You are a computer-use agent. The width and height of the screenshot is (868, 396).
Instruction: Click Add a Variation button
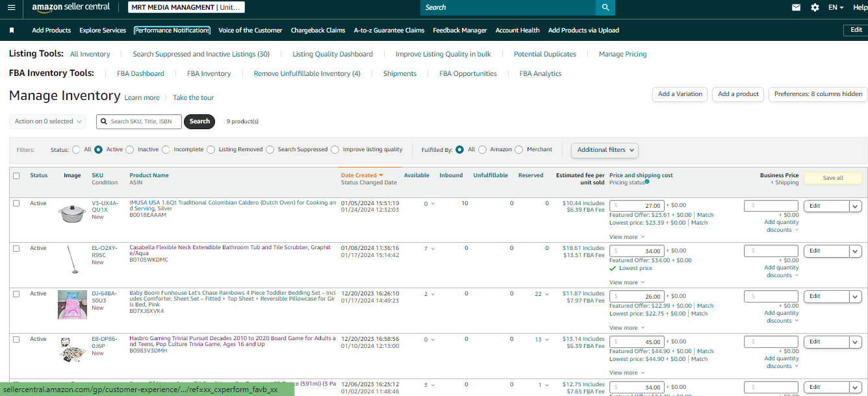[680, 94]
